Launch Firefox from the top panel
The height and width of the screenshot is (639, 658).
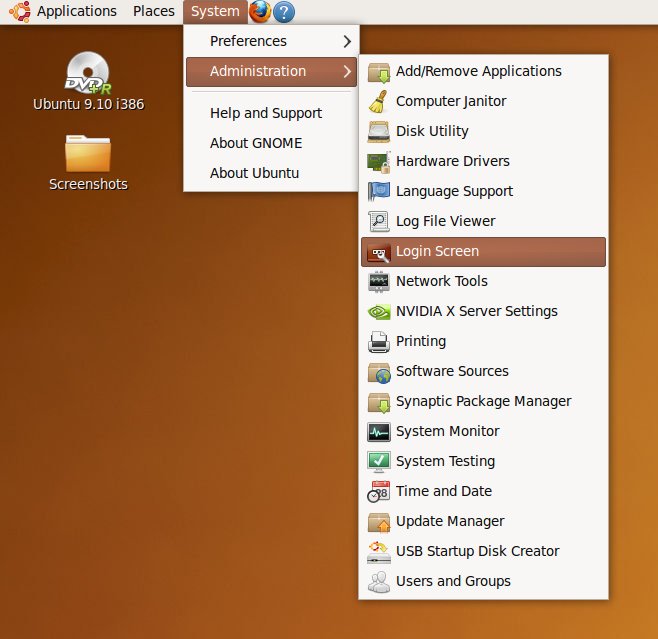(260, 11)
